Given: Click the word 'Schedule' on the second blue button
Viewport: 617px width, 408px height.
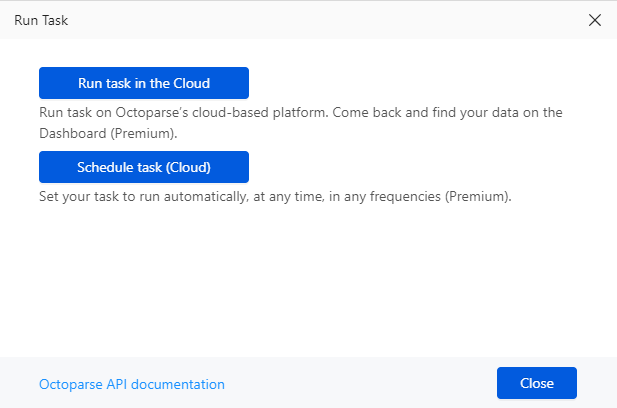Looking at the screenshot, I should pos(106,167).
